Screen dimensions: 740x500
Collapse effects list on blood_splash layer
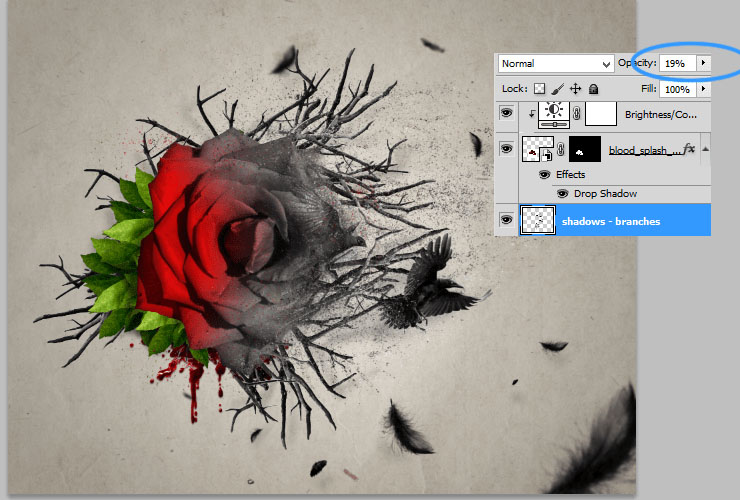(x=704, y=149)
